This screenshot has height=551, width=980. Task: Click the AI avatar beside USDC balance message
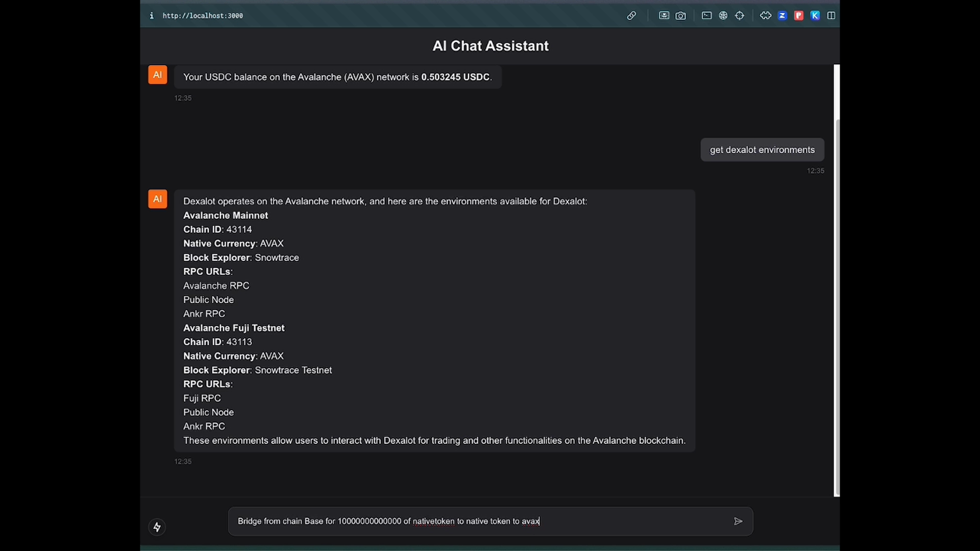(157, 74)
